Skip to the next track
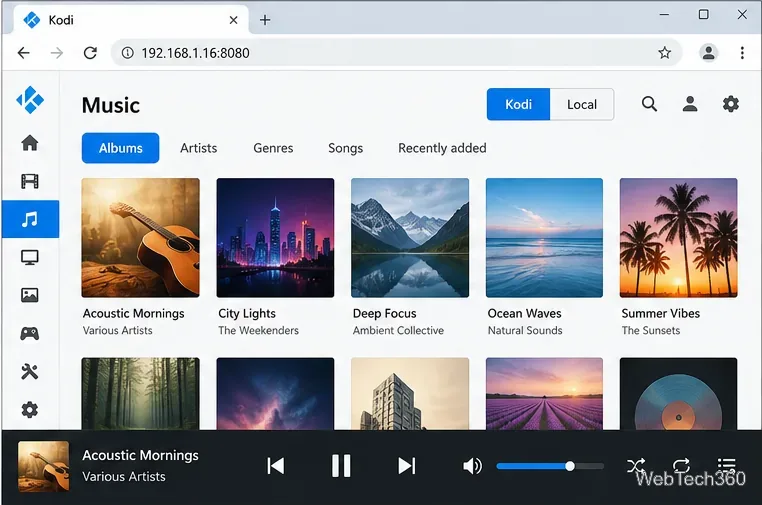This screenshot has width=762, height=505. (406, 466)
